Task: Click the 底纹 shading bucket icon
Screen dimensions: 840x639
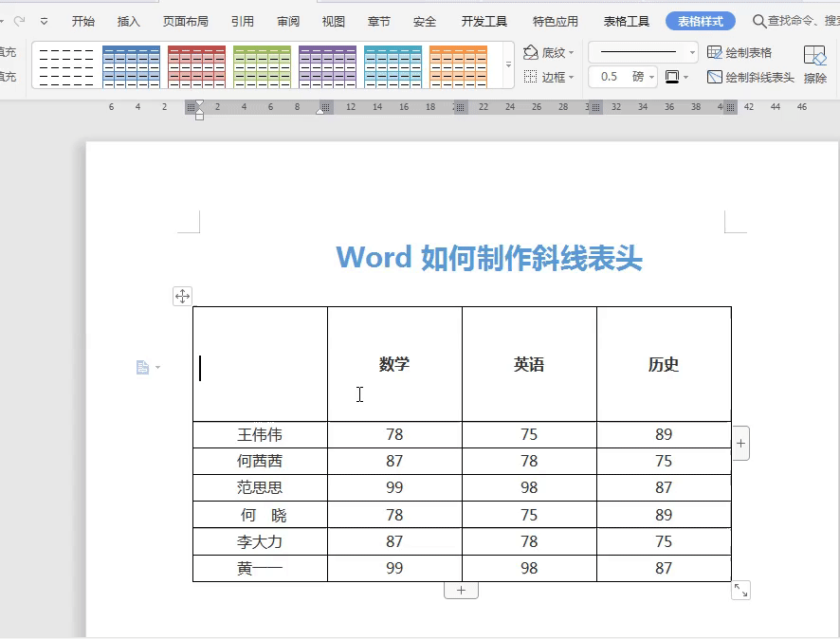Action: coord(530,52)
